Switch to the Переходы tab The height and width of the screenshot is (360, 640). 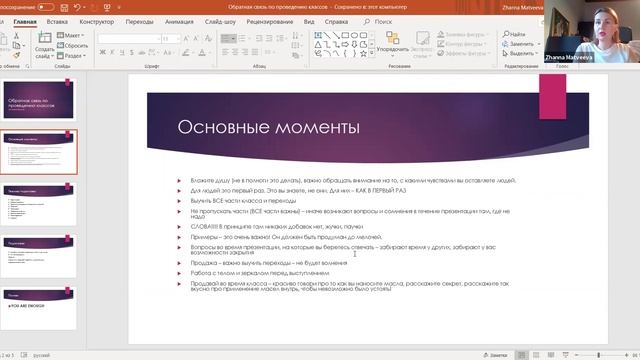[140, 22]
